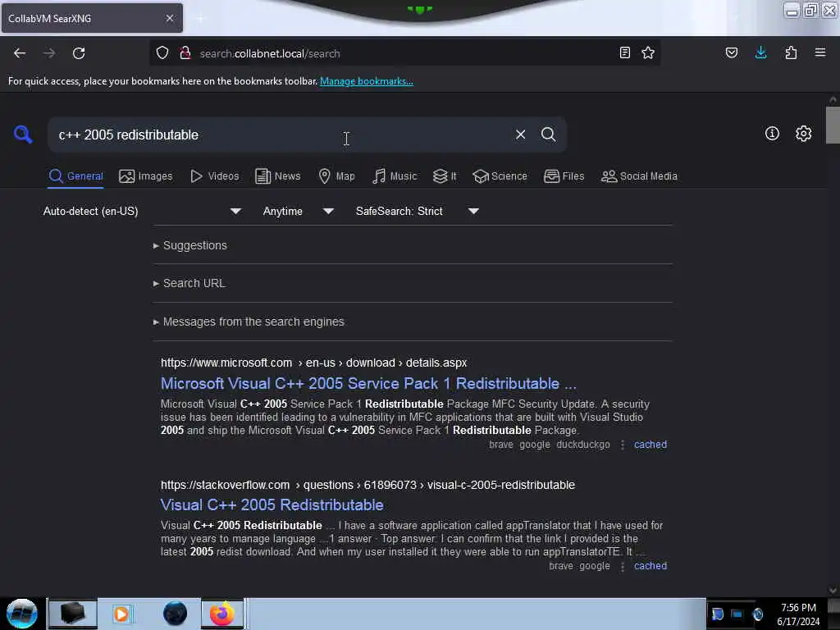Open cached link for Microsoft result
The height and width of the screenshot is (630, 840).
coord(651,444)
